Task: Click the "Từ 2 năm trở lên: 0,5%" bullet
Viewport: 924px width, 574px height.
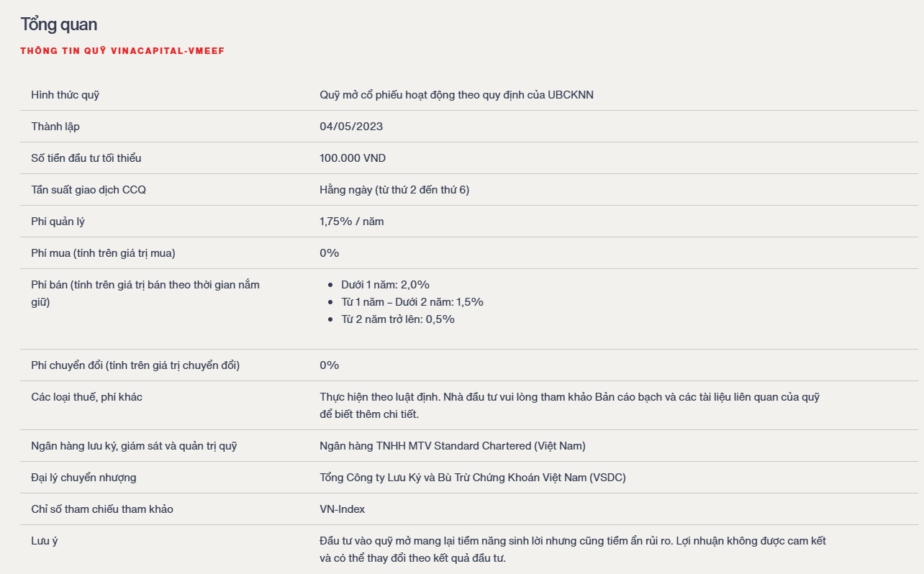Action: click(398, 319)
